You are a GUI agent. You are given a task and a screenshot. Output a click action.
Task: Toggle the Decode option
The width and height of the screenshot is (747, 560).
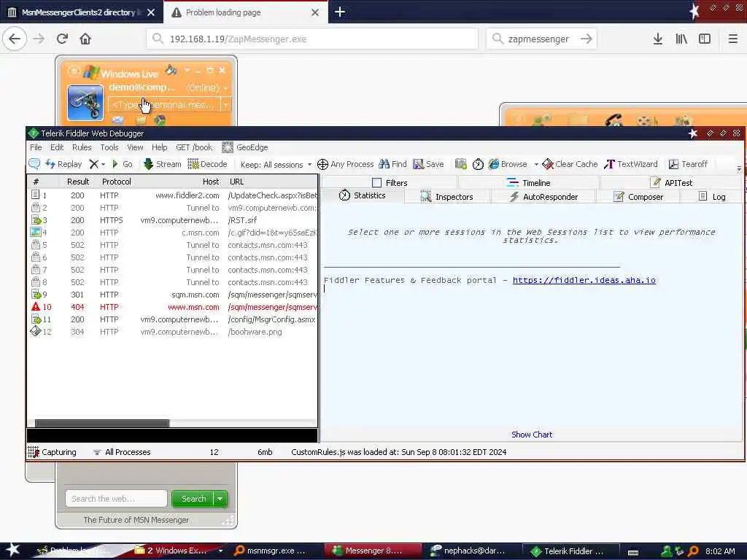pyautogui.click(x=207, y=164)
